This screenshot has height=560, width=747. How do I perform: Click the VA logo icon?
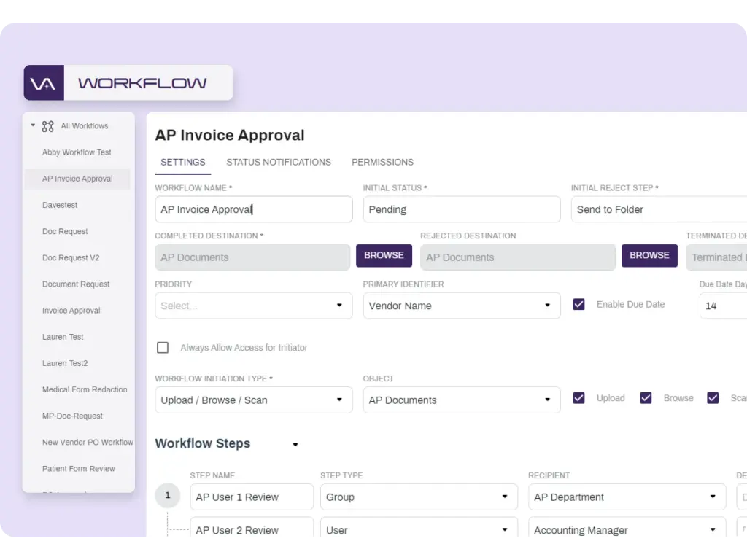point(44,83)
